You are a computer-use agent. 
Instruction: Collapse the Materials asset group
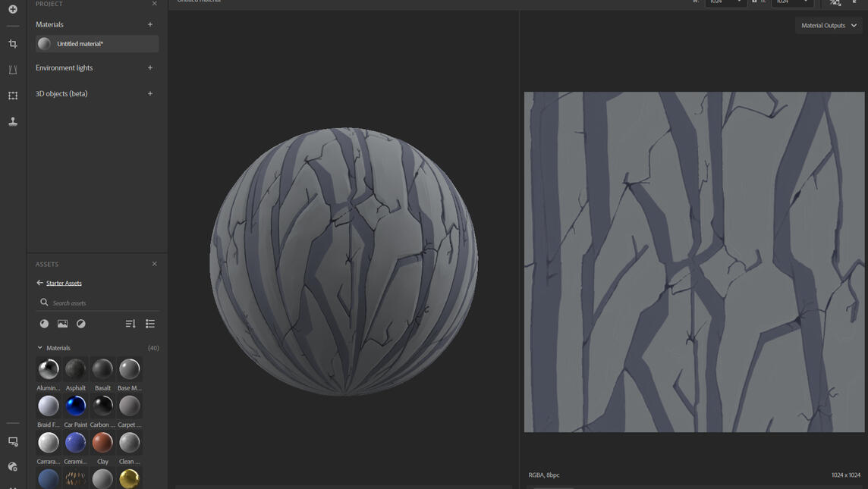[40, 348]
